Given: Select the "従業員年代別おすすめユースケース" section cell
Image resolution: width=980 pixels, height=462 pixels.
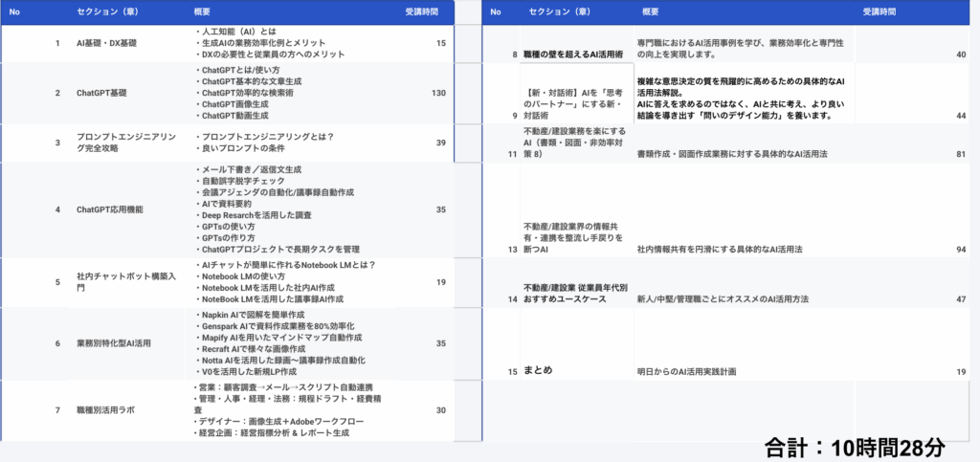Looking at the screenshot, I should tap(574, 293).
